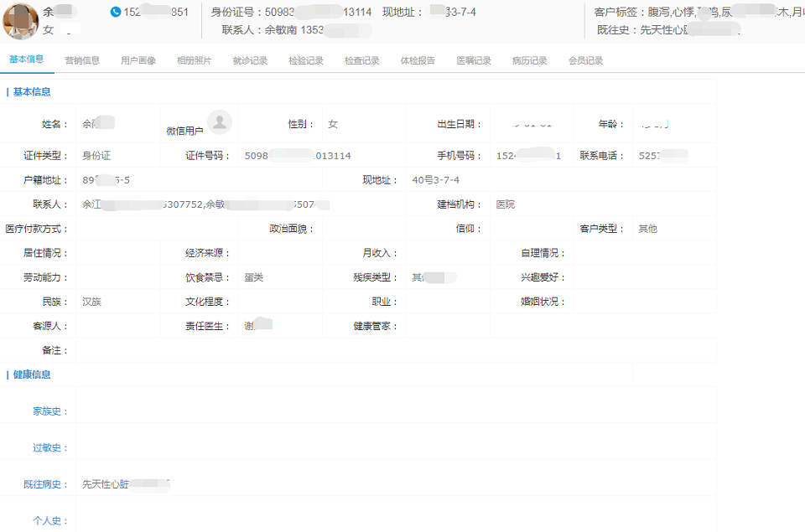Navigate to the 会员记录 tab

click(585, 60)
